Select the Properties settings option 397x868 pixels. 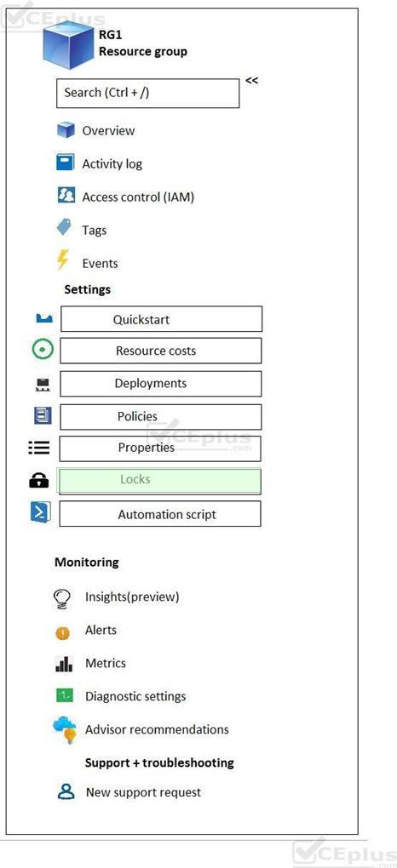160,448
